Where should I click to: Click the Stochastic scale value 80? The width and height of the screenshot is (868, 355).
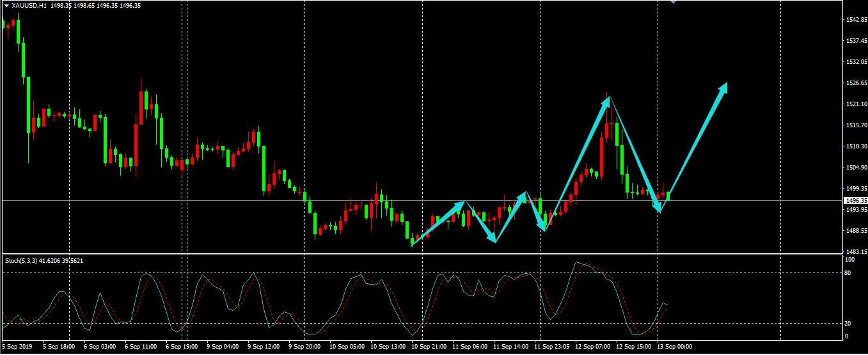(x=849, y=273)
